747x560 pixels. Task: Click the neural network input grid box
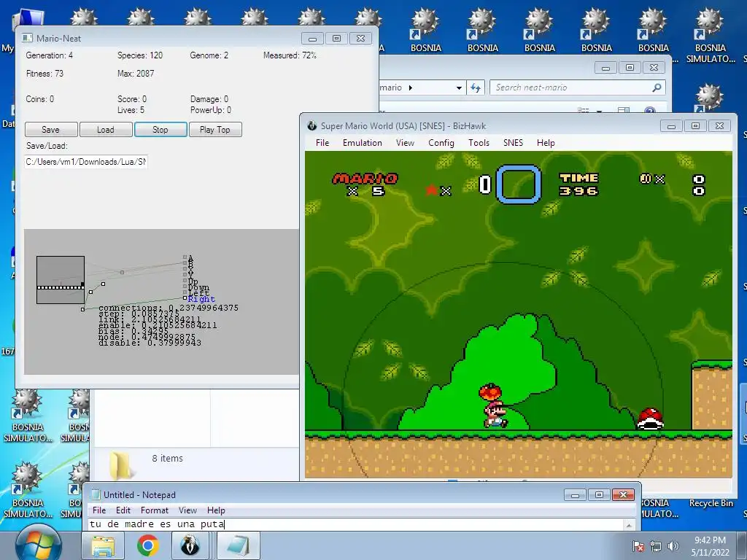point(61,280)
